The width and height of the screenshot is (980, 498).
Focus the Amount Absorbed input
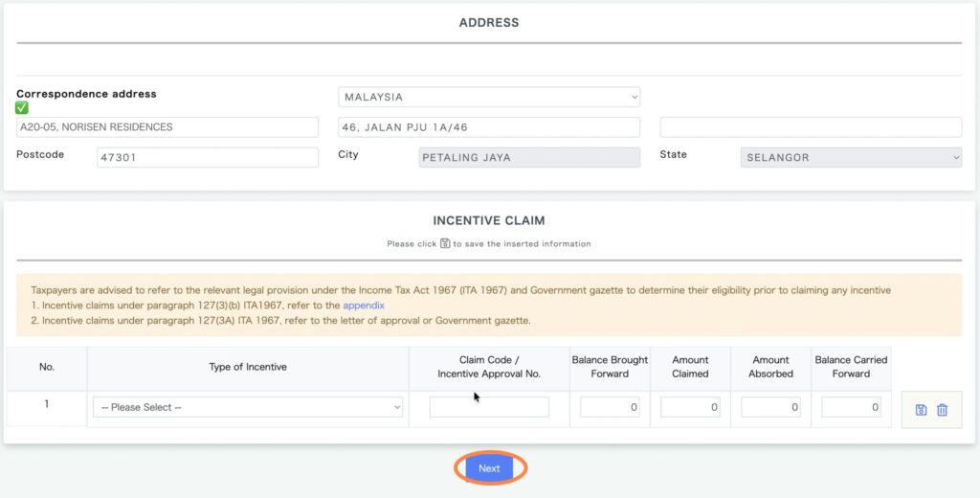click(770, 408)
